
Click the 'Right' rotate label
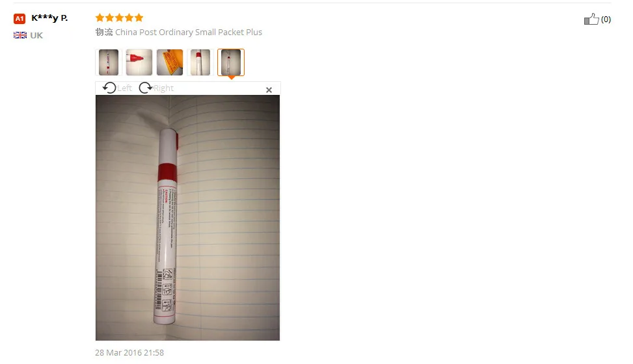(x=163, y=88)
